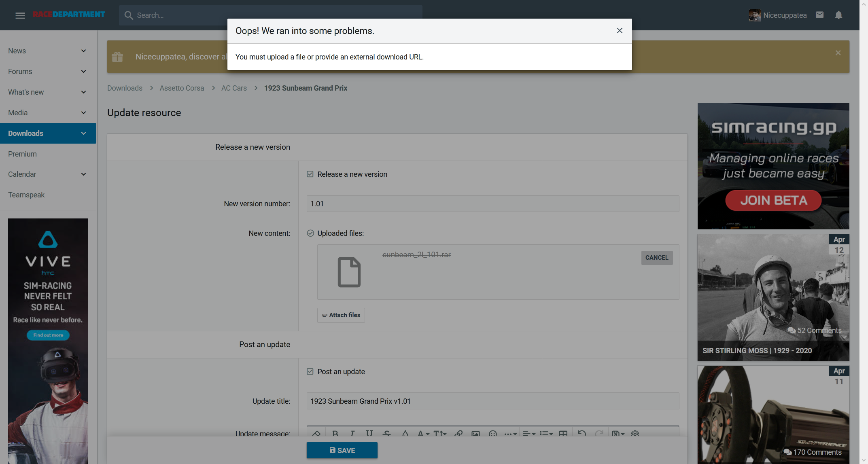Click the remove formatting eraser icon

point(316,433)
